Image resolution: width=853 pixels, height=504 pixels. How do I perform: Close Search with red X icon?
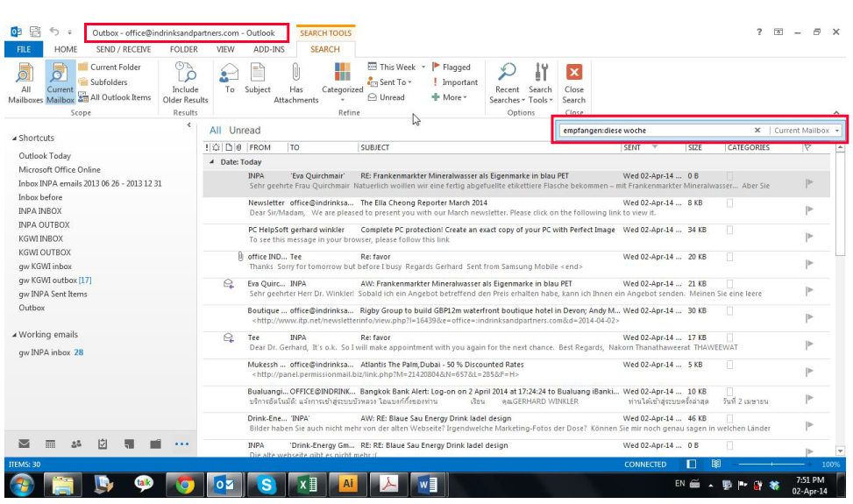pos(574,72)
